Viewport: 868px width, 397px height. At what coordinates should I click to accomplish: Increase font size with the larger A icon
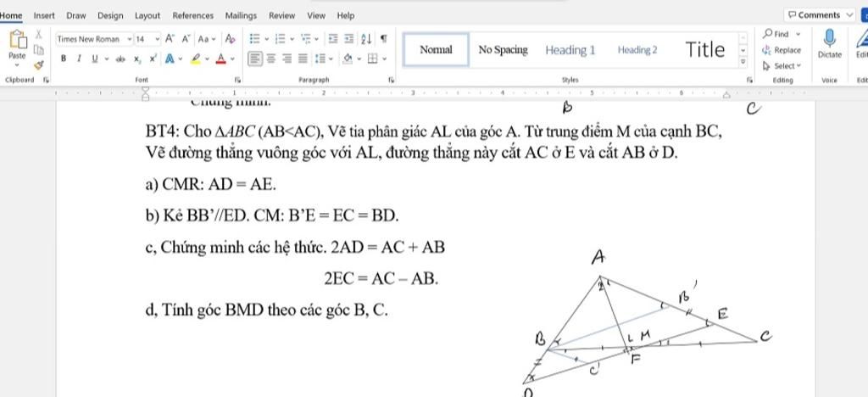point(170,39)
